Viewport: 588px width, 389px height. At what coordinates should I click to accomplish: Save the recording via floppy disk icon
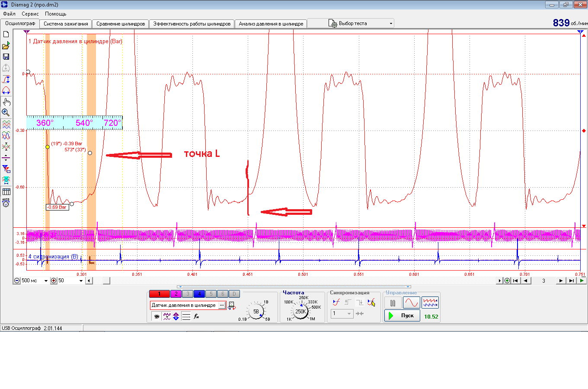tap(6, 57)
